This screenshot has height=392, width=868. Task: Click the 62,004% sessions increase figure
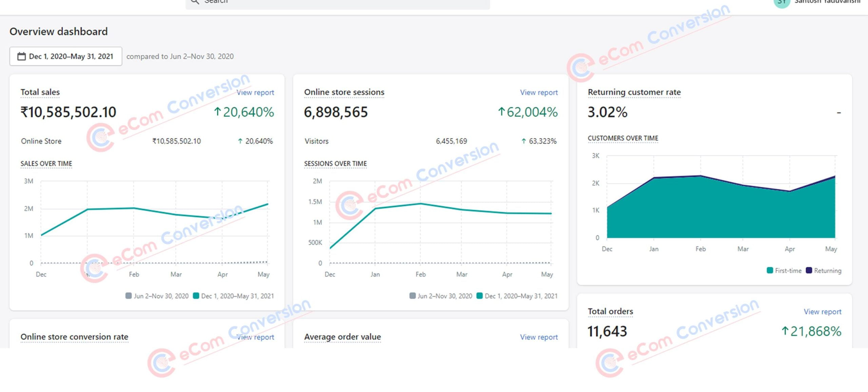tap(528, 112)
